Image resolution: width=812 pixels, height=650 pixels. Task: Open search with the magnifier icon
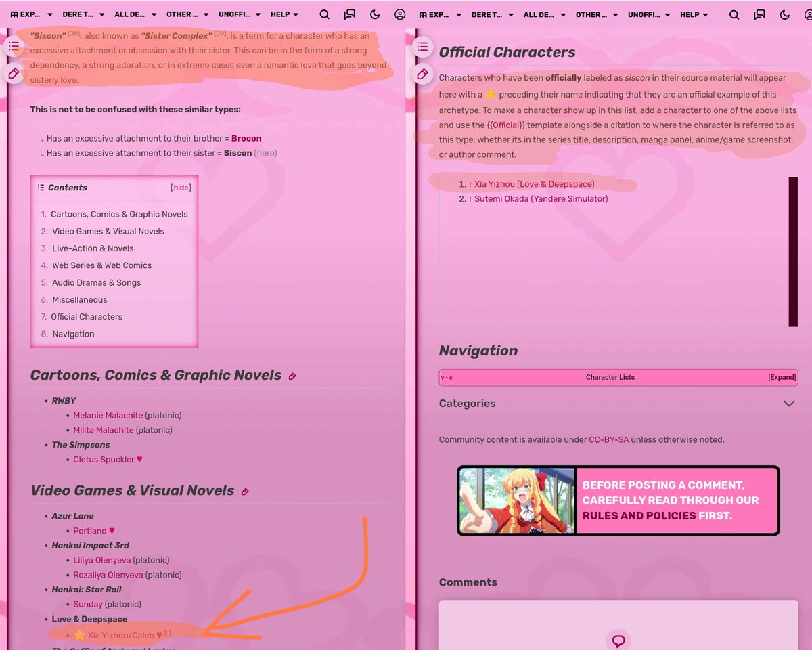click(x=324, y=14)
